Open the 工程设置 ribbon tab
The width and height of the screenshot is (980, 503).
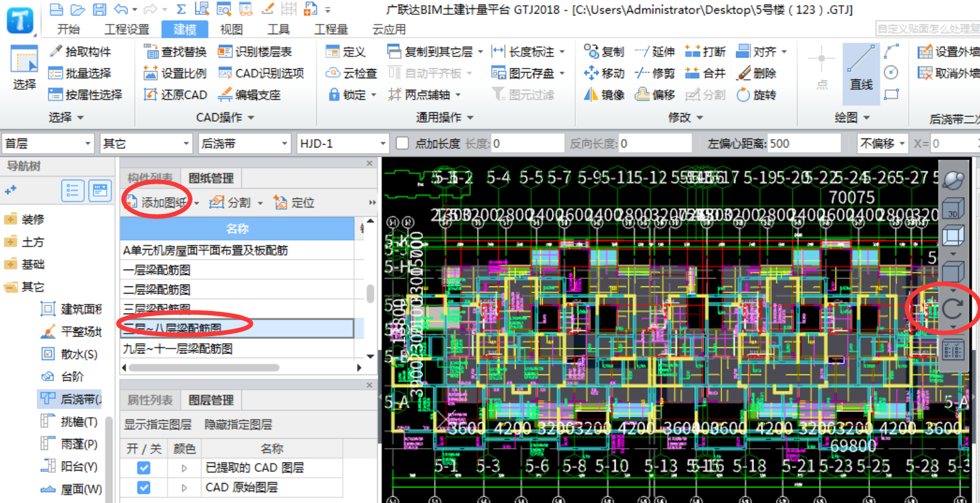[127, 29]
